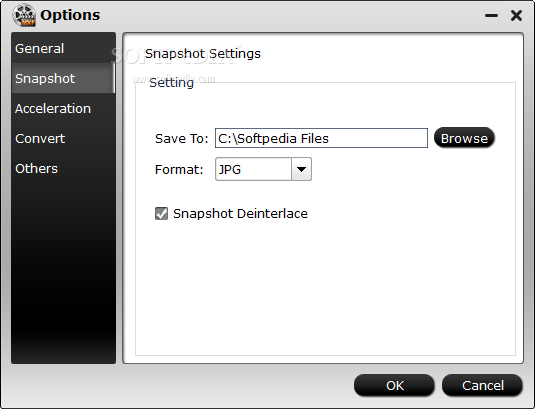Open the General settings tab
This screenshot has width=535, height=409.
coord(63,48)
